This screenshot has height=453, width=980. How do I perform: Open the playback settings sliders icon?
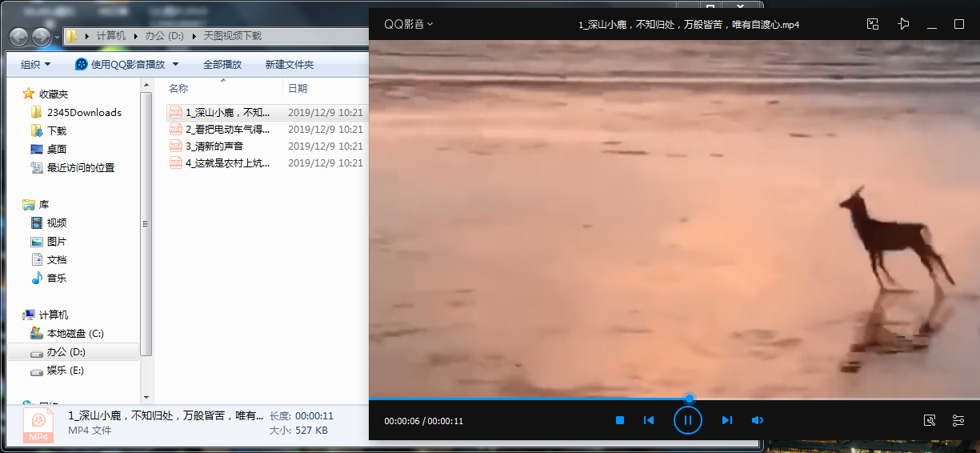point(958,420)
